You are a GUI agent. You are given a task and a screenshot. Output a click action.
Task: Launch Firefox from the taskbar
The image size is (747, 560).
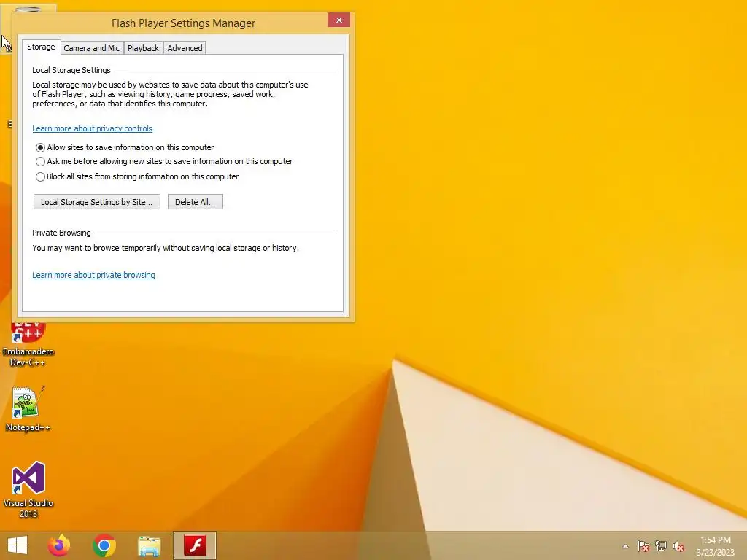59,545
